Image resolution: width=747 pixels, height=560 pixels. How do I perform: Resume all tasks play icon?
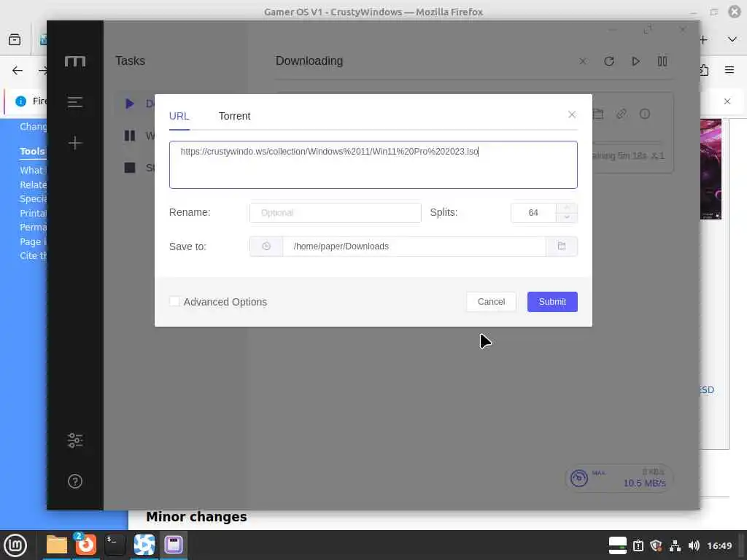(635, 61)
